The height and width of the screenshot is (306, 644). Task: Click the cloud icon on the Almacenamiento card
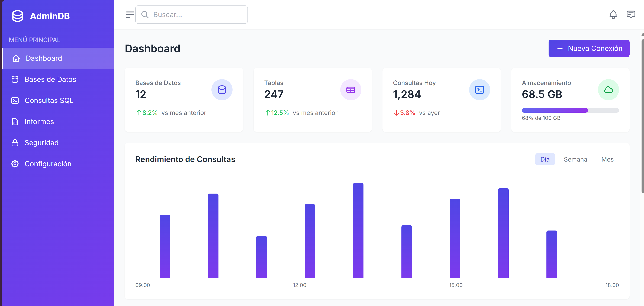[608, 90]
